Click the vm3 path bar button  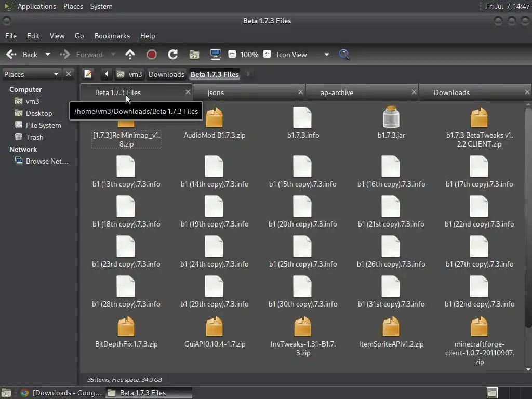pos(129,74)
